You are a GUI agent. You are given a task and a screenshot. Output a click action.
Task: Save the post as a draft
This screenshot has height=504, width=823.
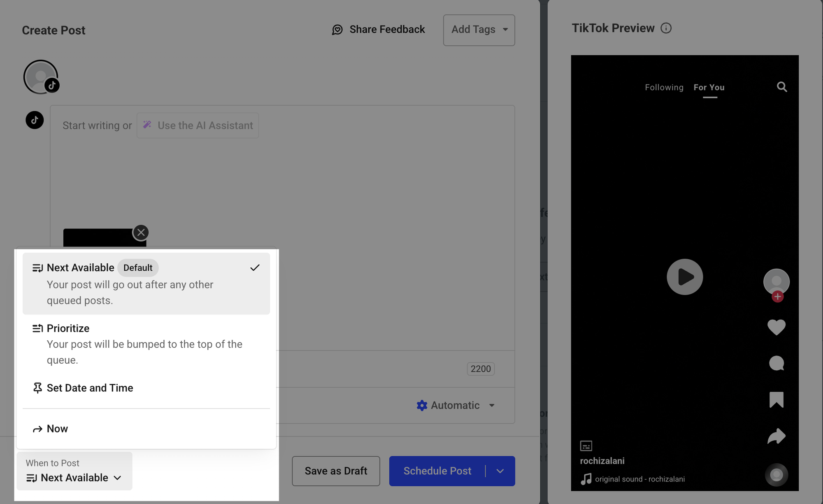pyautogui.click(x=336, y=471)
